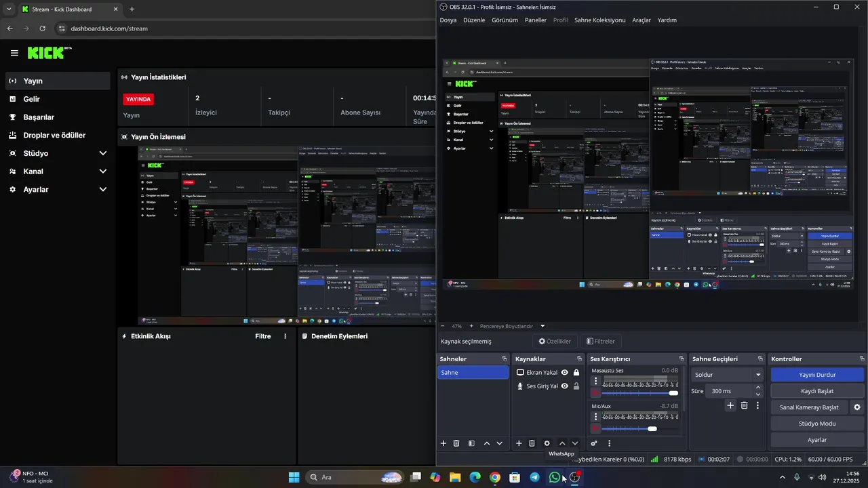868x488 pixels.
Task: Increase transition duration with up arrow
Action: click(758, 388)
